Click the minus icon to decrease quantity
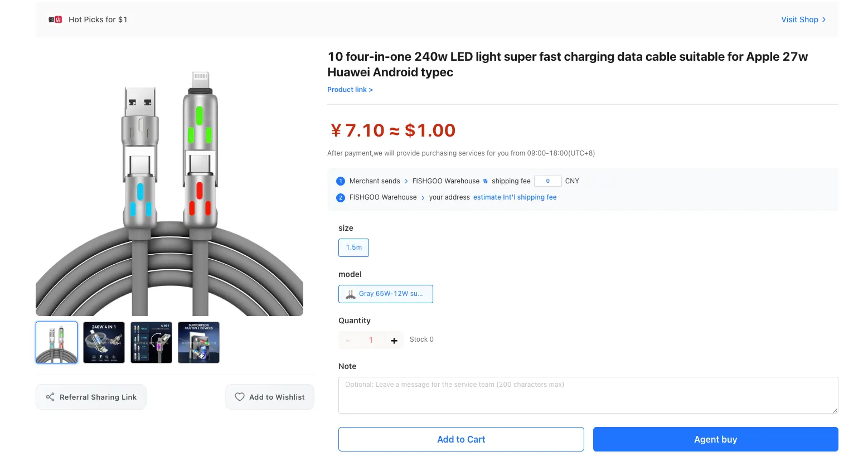The width and height of the screenshot is (868, 471). coord(348,340)
